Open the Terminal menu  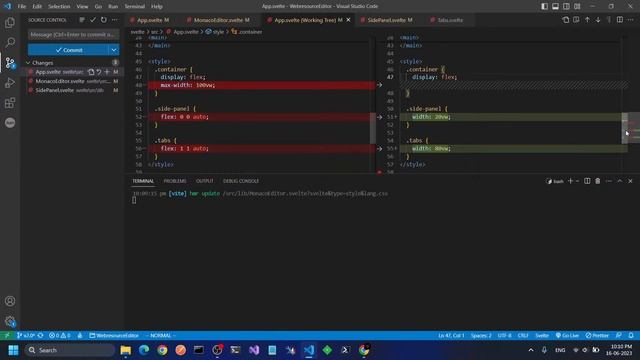(x=134, y=7)
